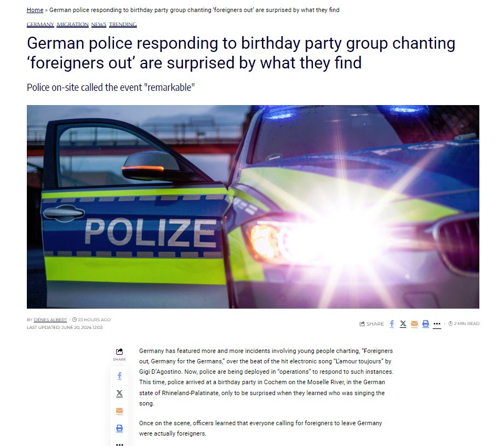
Task: Click the top SHARE icon label
Action: [371, 323]
